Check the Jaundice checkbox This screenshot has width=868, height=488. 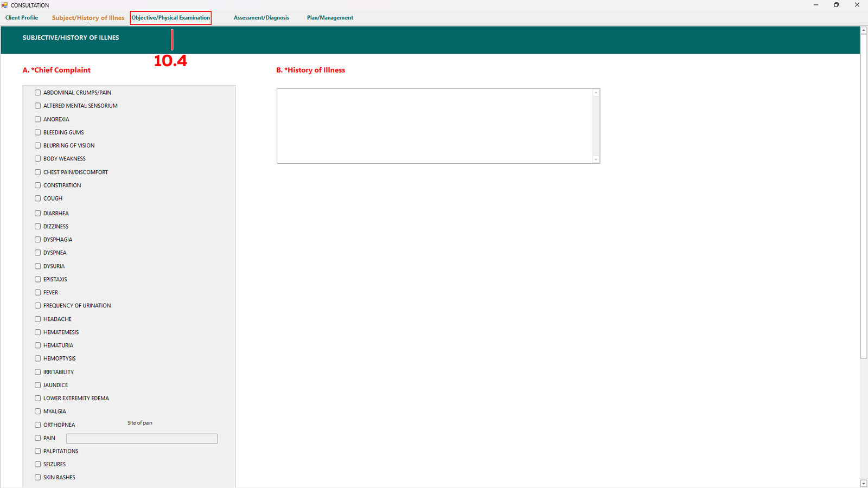[x=38, y=386]
